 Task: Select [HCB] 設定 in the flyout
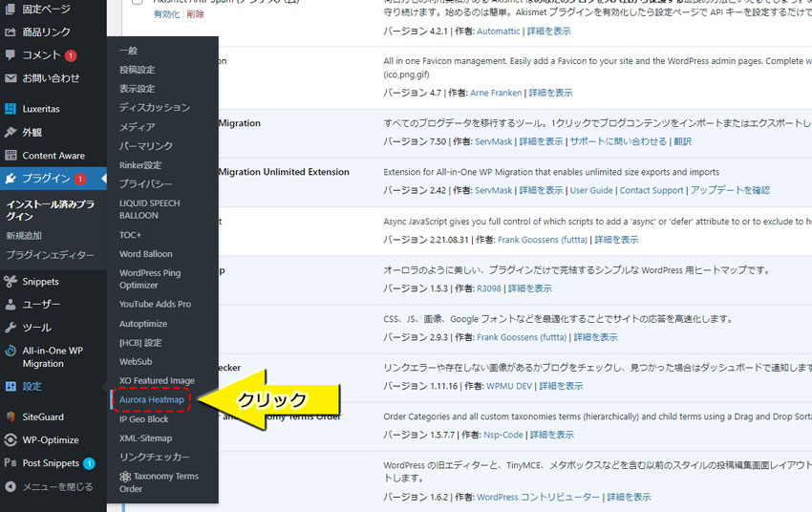(140, 343)
